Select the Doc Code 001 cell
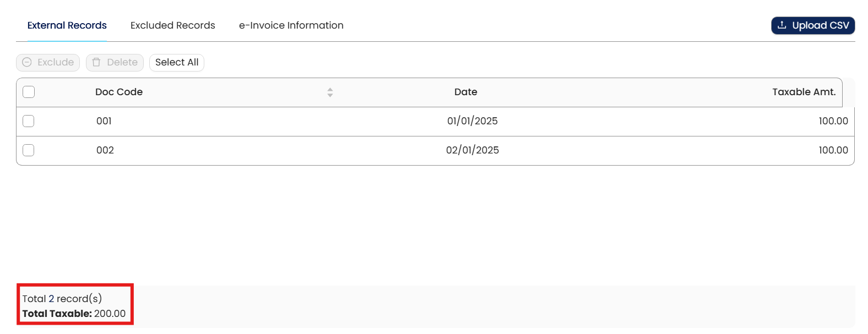Viewport: 868px width, 334px height. pos(104,121)
